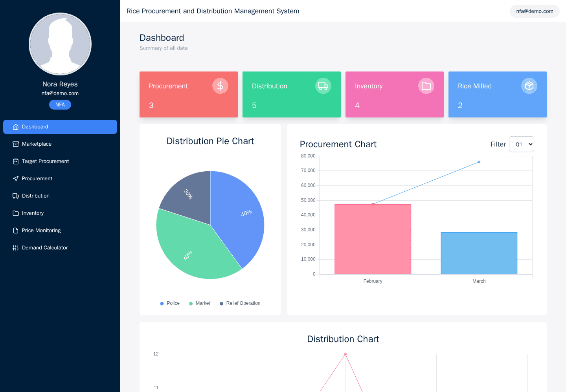566x392 pixels.
Task: Click the Procurement Chart heading
Action: coord(338,144)
